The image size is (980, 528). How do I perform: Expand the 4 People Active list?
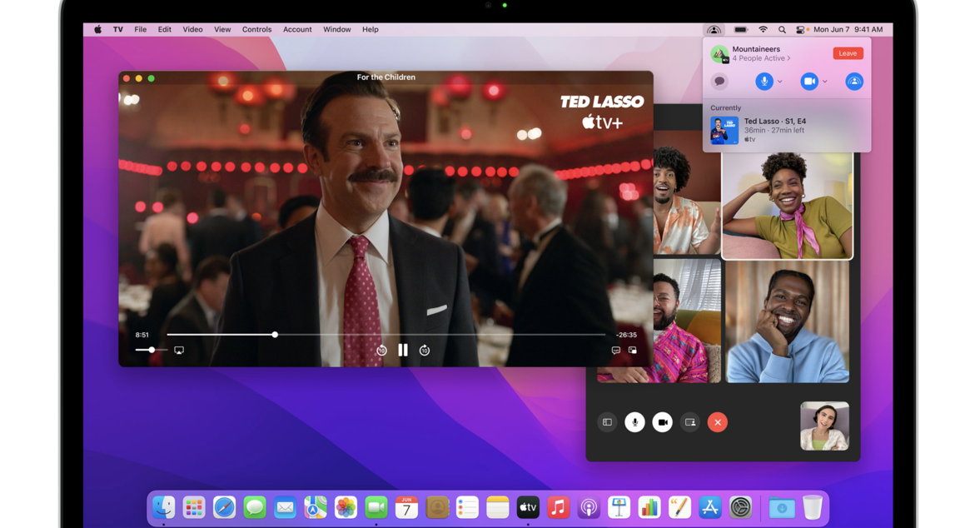tap(761, 58)
